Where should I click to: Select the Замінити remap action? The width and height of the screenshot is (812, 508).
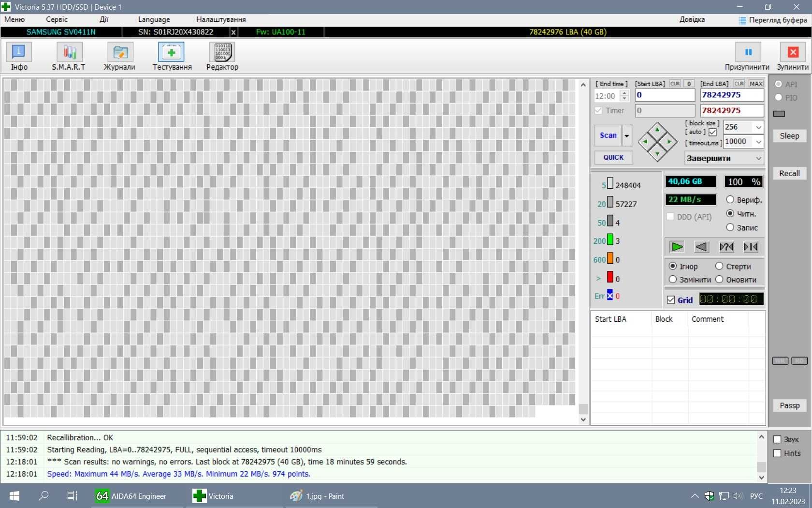point(673,279)
